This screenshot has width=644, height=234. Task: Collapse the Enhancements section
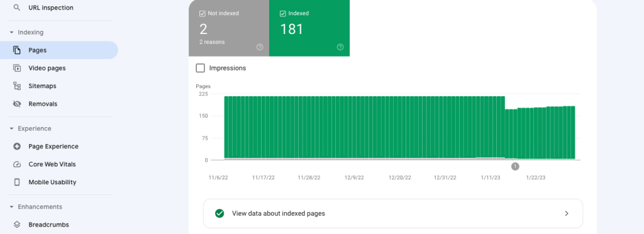[11, 207]
